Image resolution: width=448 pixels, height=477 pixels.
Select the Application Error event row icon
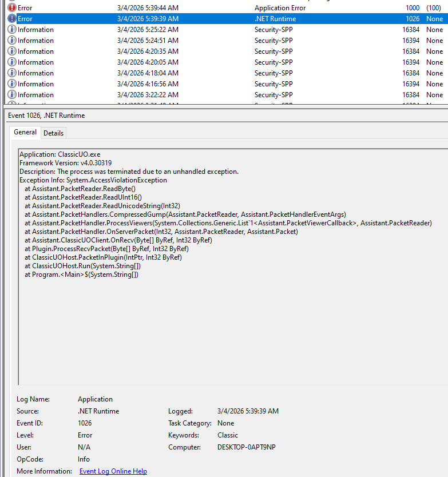pyautogui.click(x=12, y=7)
